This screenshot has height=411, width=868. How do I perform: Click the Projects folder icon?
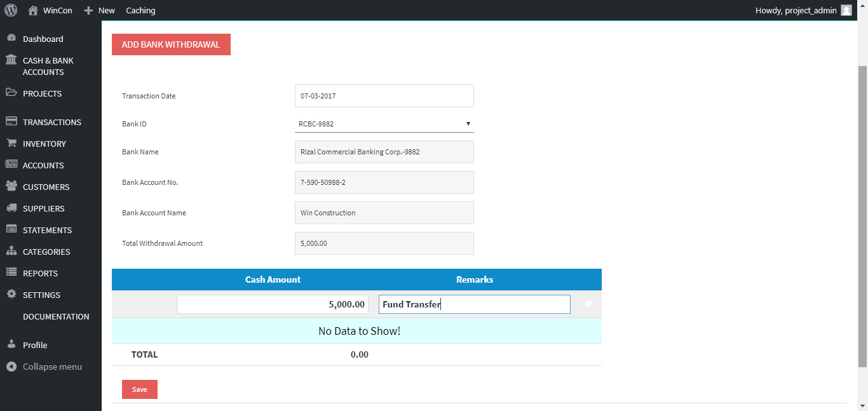(x=11, y=93)
